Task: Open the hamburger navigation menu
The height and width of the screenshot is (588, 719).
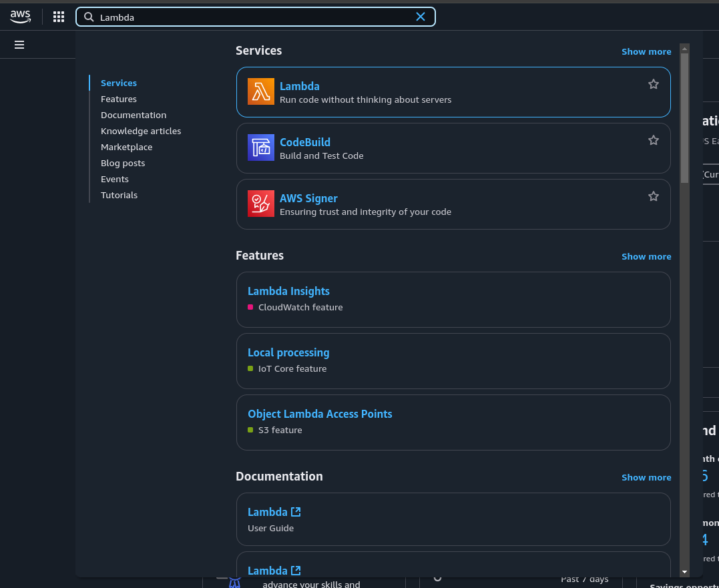Action: click(19, 45)
